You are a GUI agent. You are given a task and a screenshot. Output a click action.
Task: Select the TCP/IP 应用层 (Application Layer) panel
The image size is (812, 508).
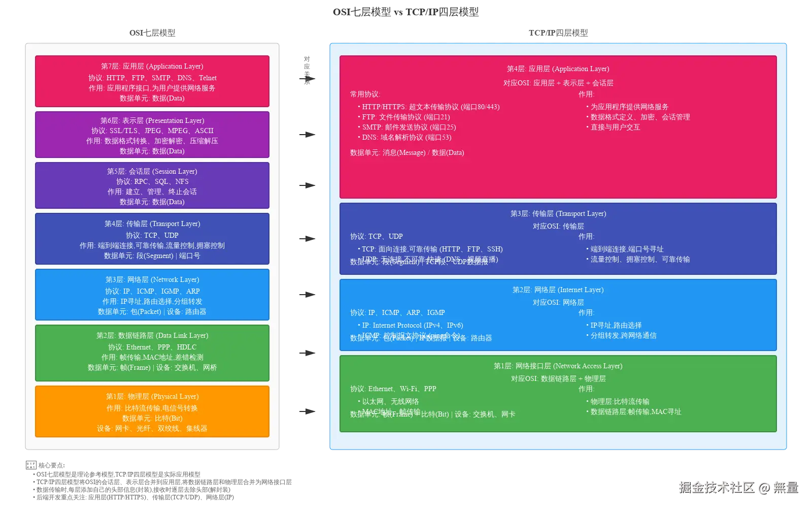[x=558, y=127]
